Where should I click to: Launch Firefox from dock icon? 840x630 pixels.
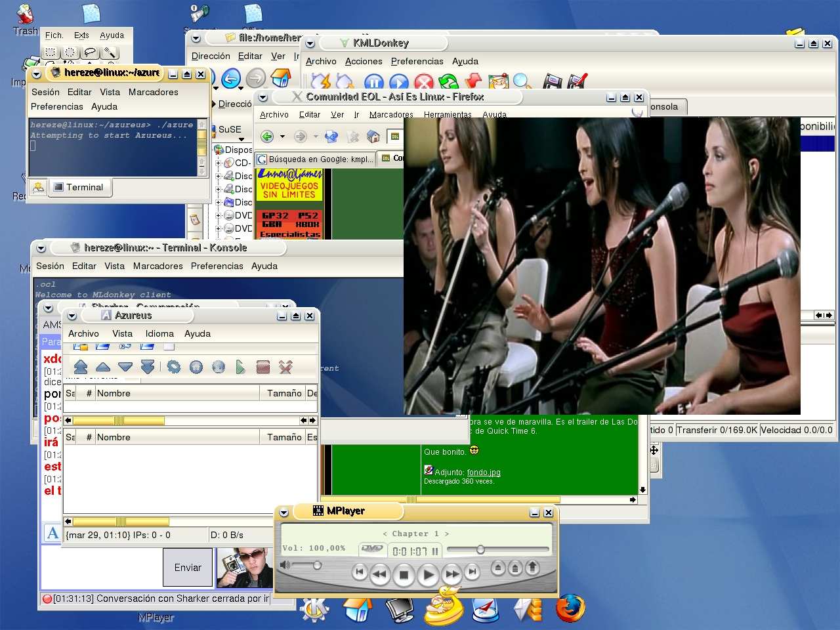[x=570, y=608]
